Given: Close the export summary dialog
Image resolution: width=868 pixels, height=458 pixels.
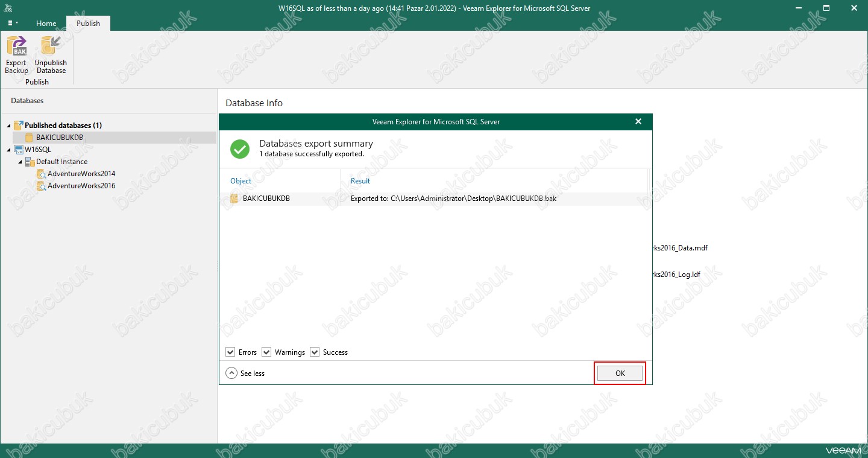Looking at the screenshot, I should pos(638,121).
